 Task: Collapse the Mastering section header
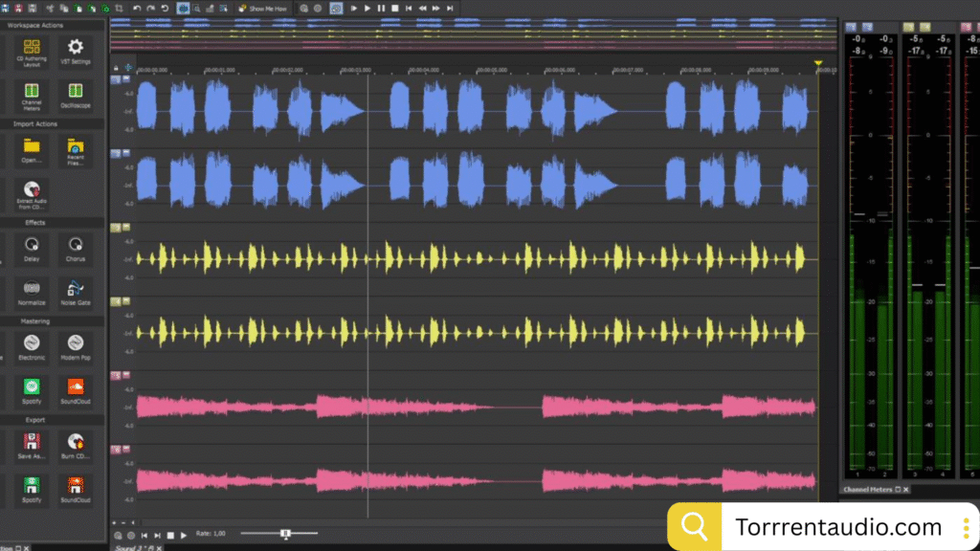[35, 321]
